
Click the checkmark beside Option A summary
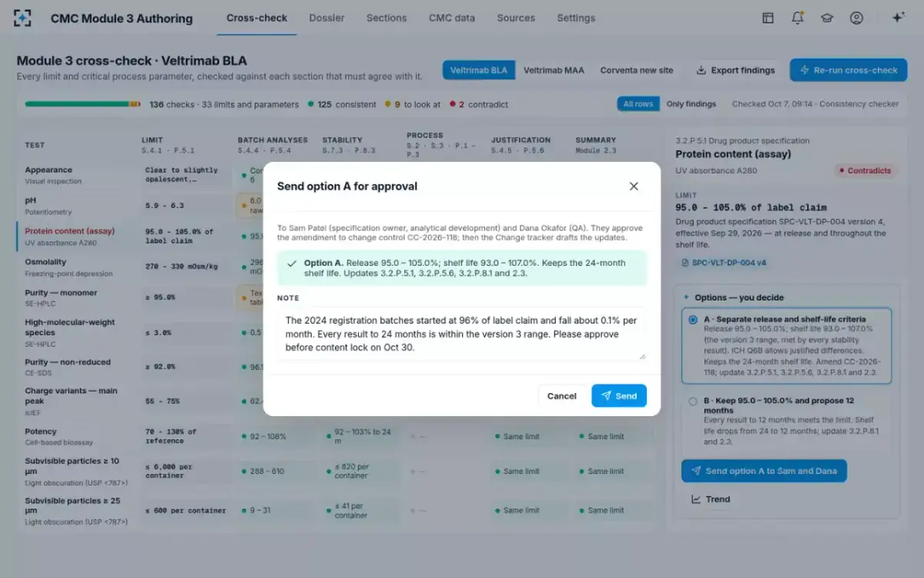(292, 263)
